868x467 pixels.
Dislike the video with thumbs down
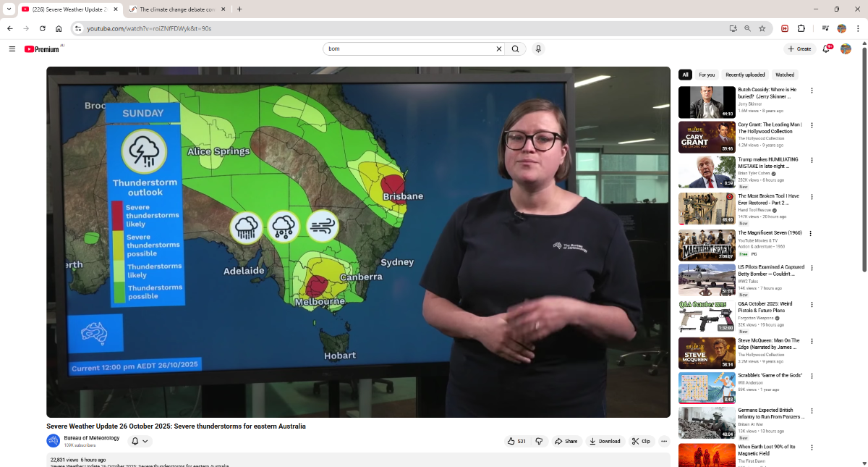coord(539,441)
